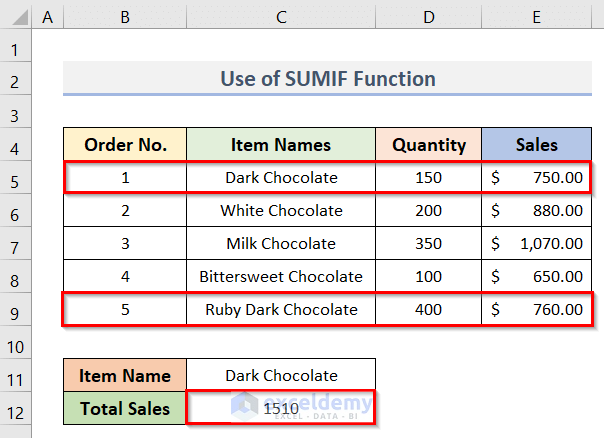Image resolution: width=604 pixels, height=438 pixels.
Task: Select row 5 header
Action: click(17, 178)
